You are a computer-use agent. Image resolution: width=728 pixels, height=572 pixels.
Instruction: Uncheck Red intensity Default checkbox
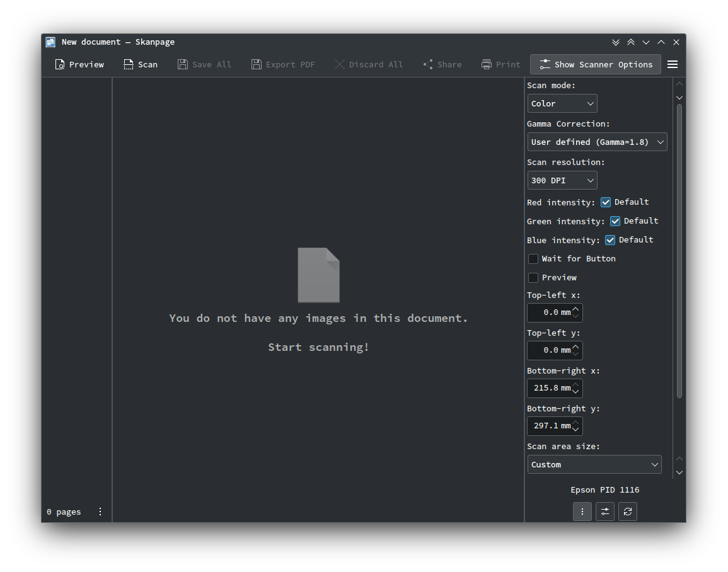(x=606, y=202)
